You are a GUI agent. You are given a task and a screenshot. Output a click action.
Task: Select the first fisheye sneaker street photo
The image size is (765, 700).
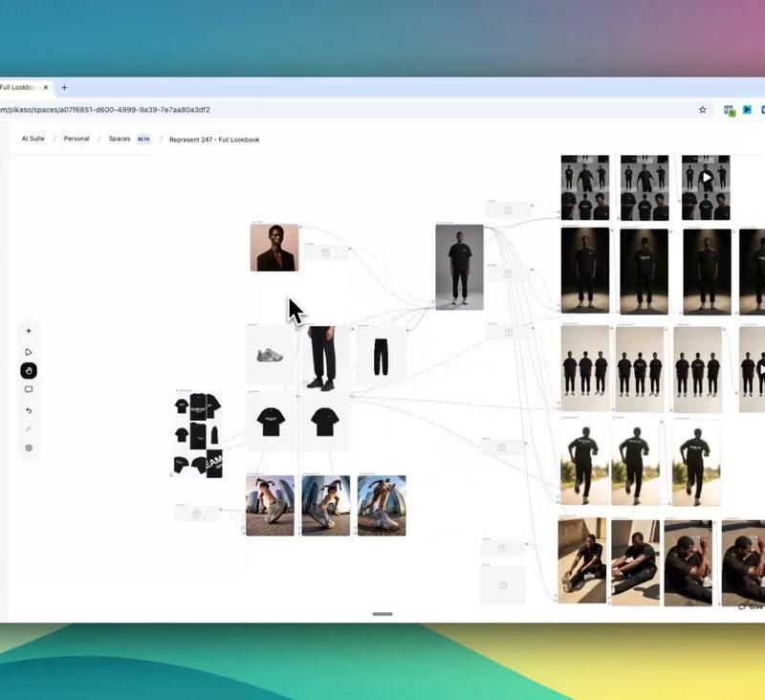point(270,505)
